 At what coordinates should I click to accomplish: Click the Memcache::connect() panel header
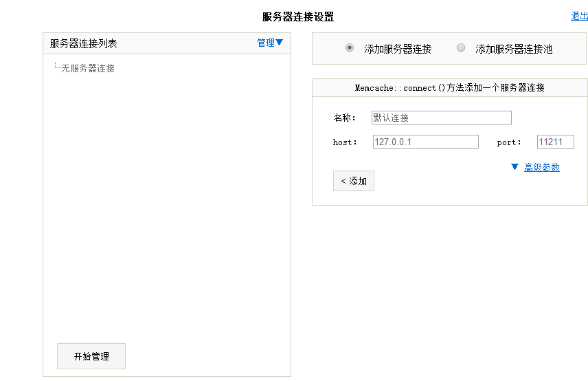[x=449, y=88]
